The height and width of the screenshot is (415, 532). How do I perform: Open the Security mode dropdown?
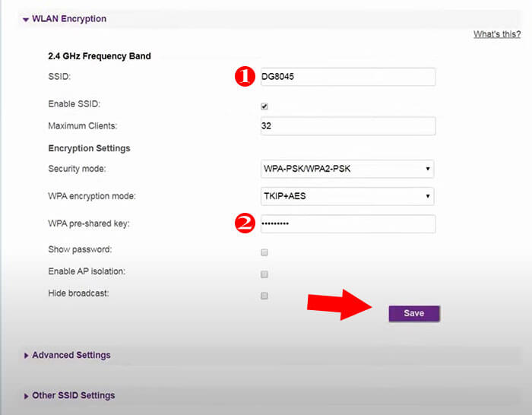pos(347,169)
